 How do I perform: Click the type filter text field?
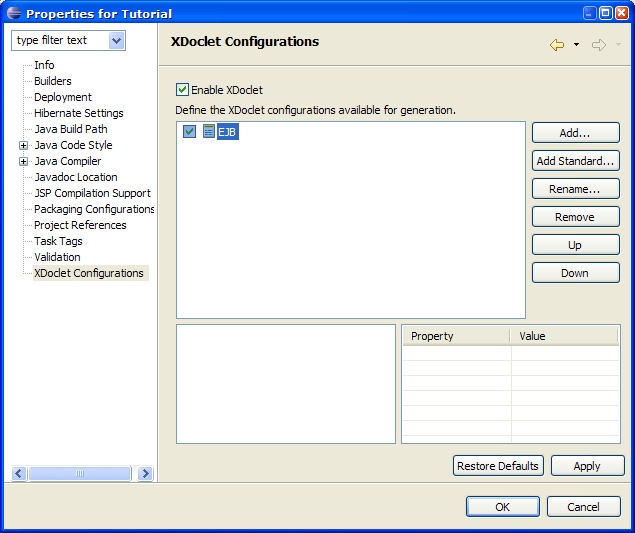coord(61,41)
